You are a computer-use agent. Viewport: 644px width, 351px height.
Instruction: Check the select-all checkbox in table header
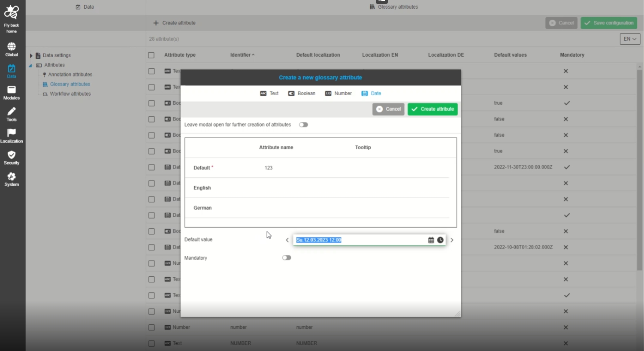coord(151,55)
